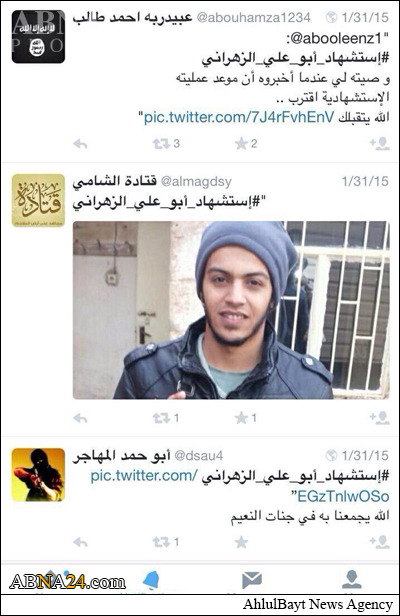Open the Messages envelope tab
The height and width of the screenshot is (616, 400).
coord(251,580)
